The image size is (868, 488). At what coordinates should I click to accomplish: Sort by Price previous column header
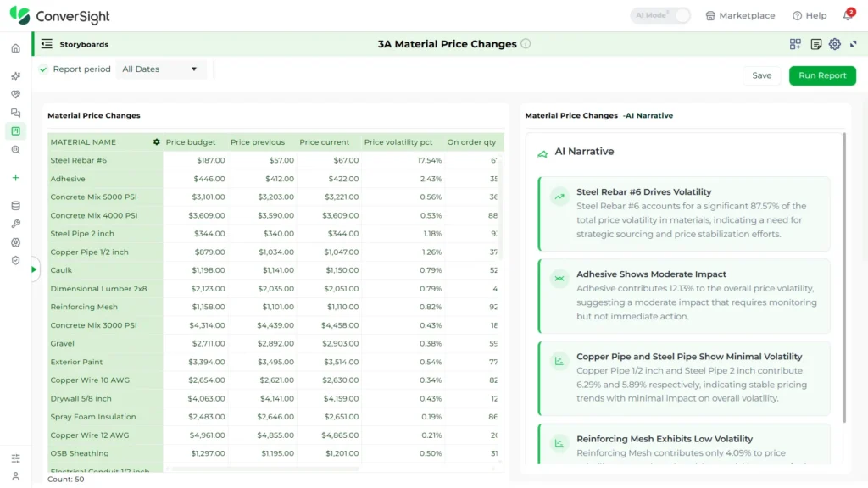pos(258,142)
